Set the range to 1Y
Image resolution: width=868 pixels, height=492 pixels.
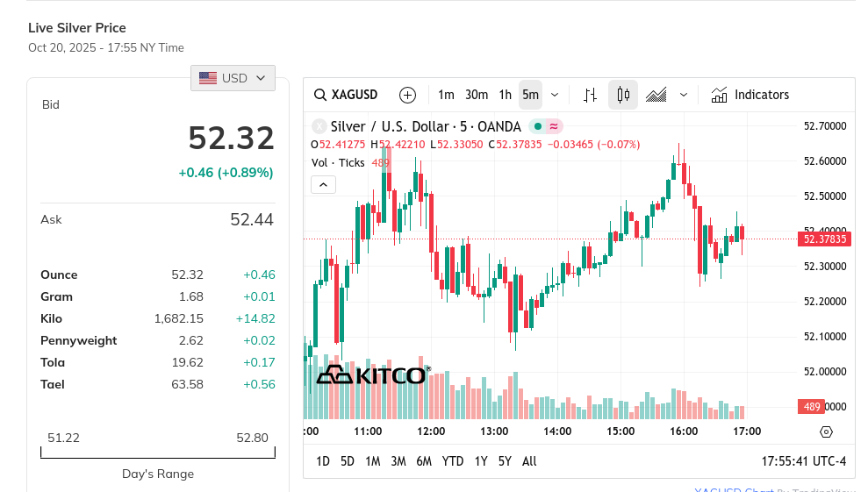pos(481,461)
